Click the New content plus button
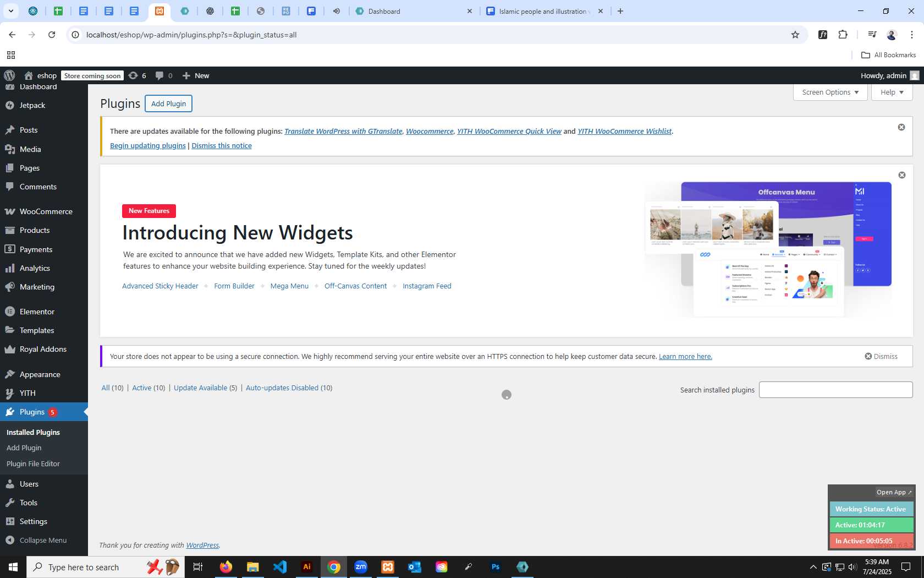924x578 pixels. pos(196,75)
